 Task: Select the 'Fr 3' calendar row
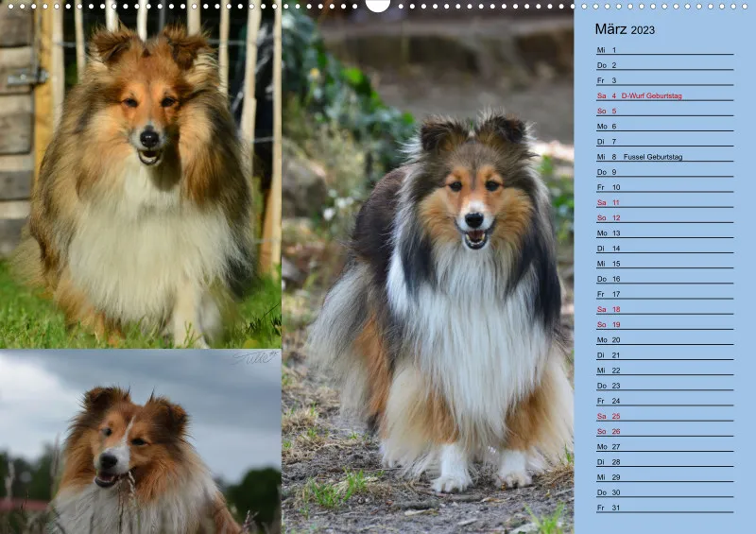click(x=664, y=80)
